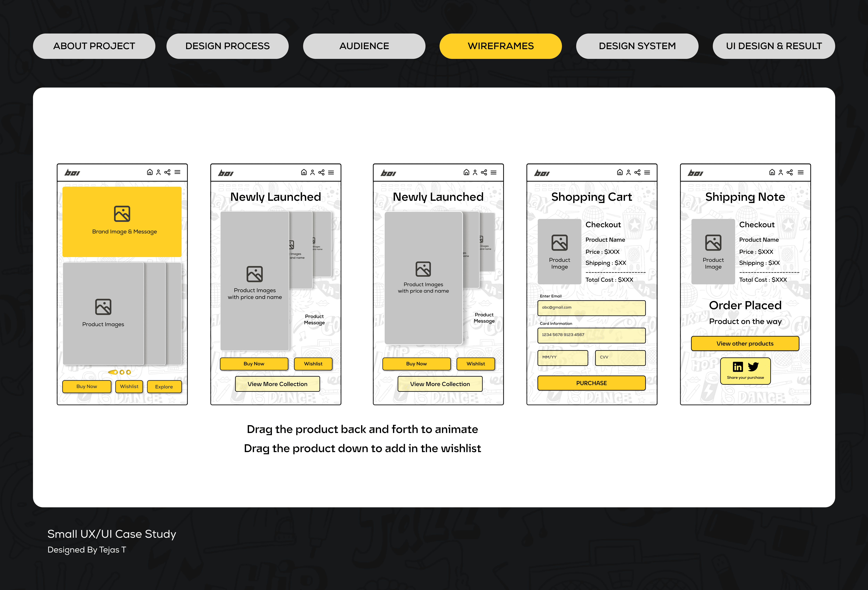Click user profile icon in first wireframe
The width and height of the screenshot is (868, 590).
click(158, 172)
